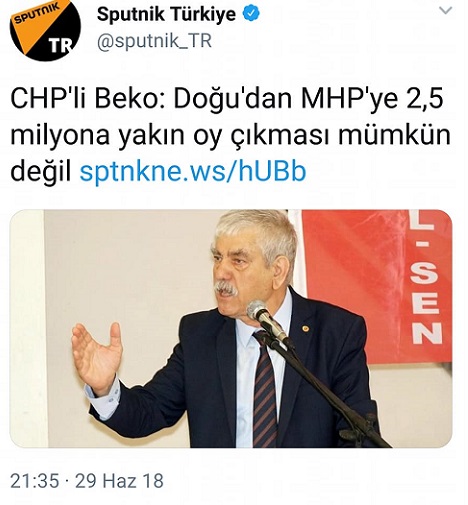Click the speaker's face in photo
The width and height of the screenshot is (468, 505).
(x=237, y=267)
